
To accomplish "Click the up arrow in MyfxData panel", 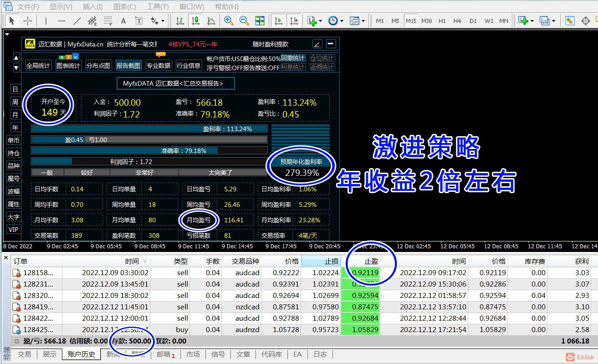I will tap(16, 58).
